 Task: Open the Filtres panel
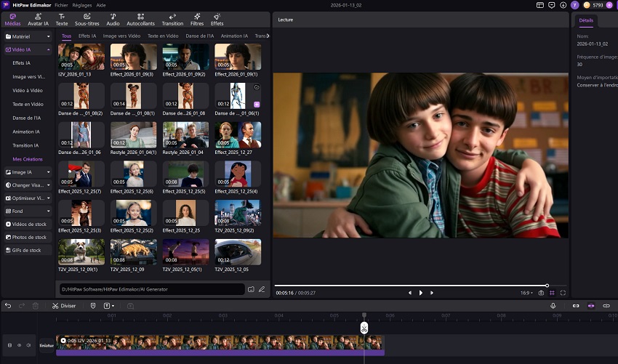197,20
